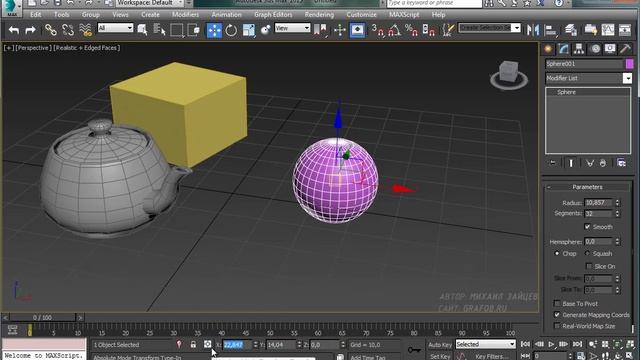Enable Real-World Map Size checkbox
This screenshot has width=640, height=360.
557,326
